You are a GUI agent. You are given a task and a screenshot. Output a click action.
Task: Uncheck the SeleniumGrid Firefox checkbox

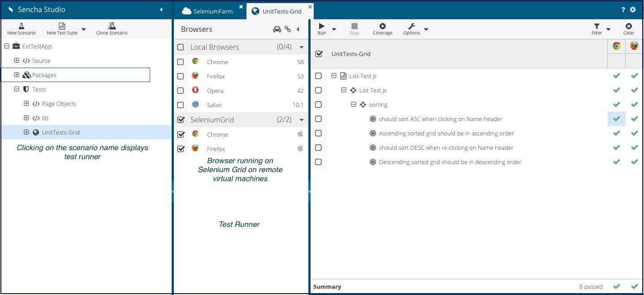181,148
